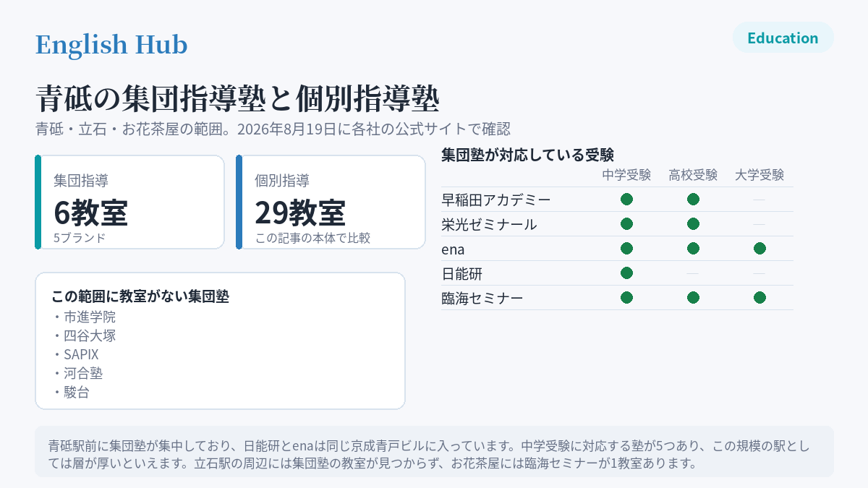Click ena's 大学受験 green dot

click(x=759, y=249)
